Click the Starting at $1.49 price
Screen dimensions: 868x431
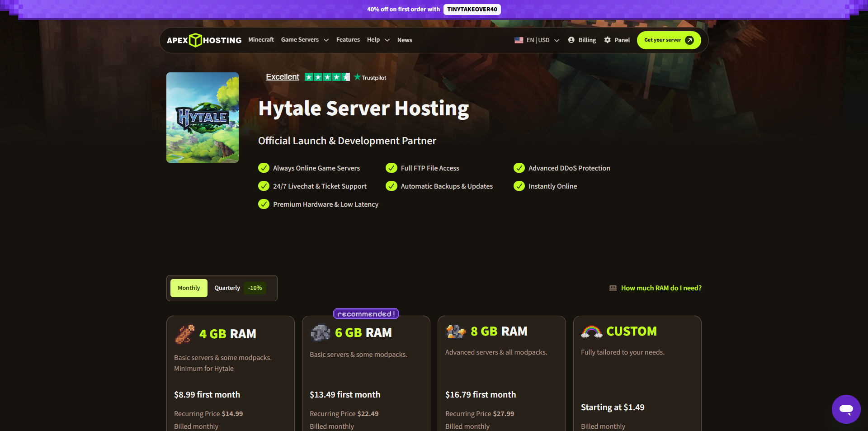tap(613, 407)
